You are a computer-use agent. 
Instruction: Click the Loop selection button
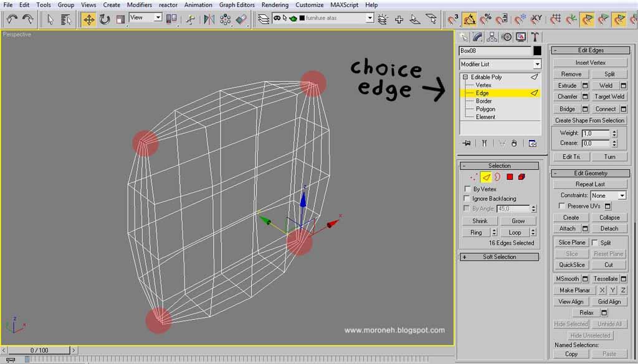(x=515, y=232)
